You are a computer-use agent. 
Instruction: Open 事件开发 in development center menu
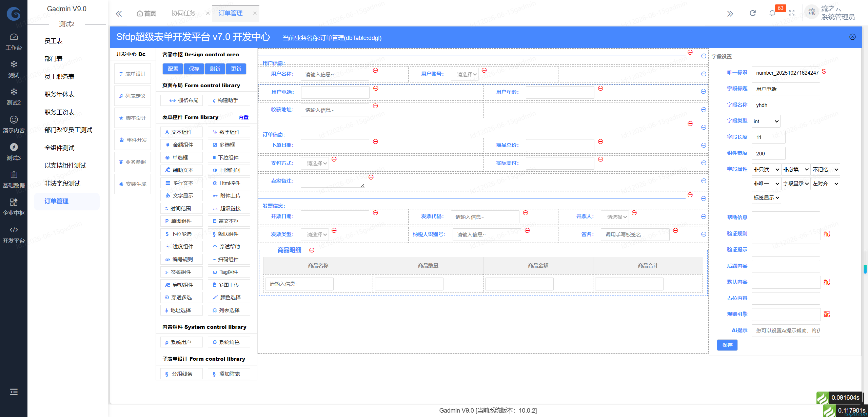(133, 140)
